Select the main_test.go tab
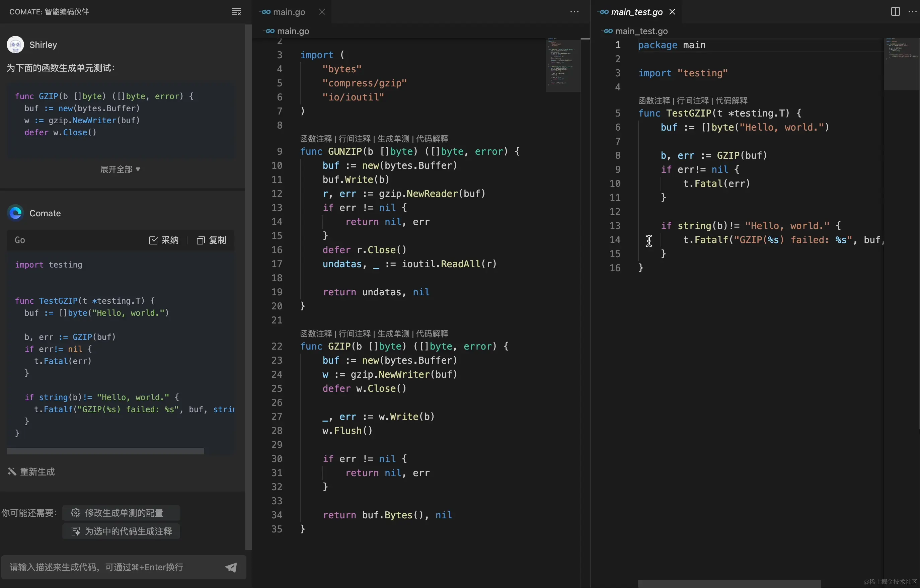 636,12
